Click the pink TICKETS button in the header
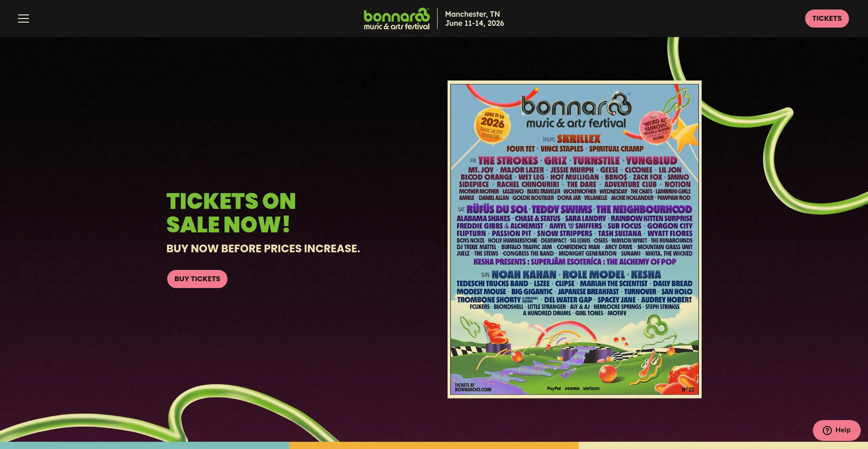 (x=826, y=19)
